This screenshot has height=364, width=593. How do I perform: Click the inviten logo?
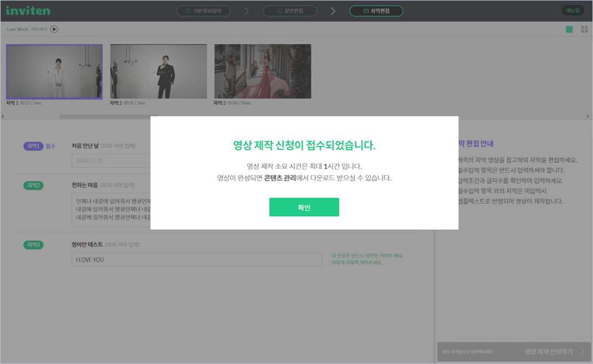(28, 11)
